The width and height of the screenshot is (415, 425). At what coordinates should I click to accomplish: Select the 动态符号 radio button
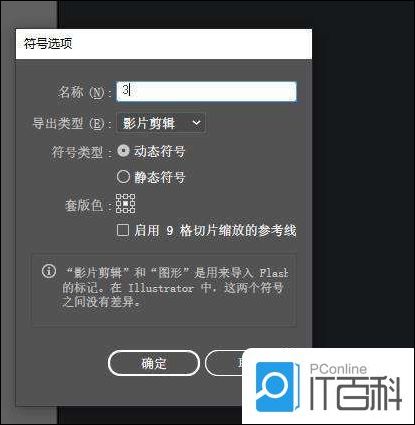(x=123, y=151)
